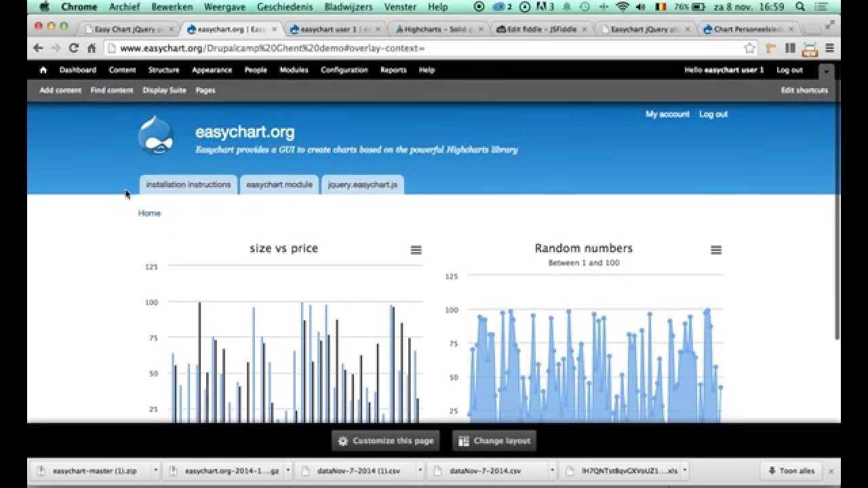Viewport: 868px width, 488px height.
Task: Open the People admin menu
Action: pyautogui.click(x=256, y=70)
